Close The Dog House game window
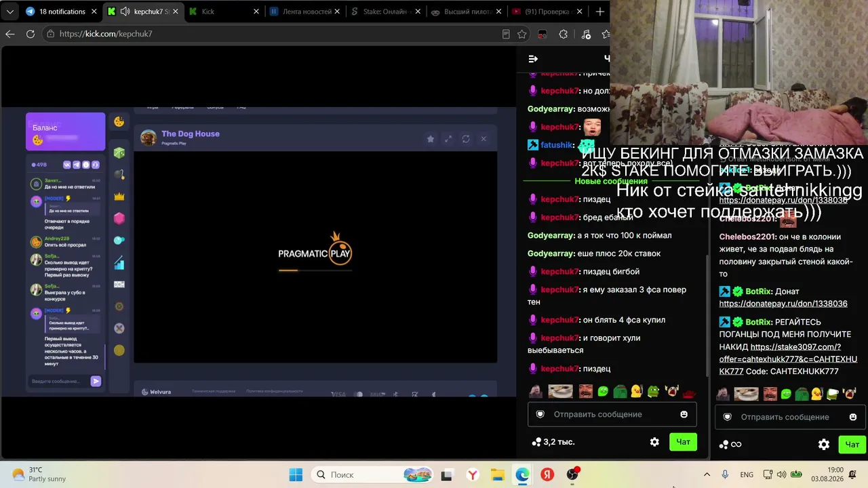This screenshot has height=488, width=868. click(x=484, y=139)
